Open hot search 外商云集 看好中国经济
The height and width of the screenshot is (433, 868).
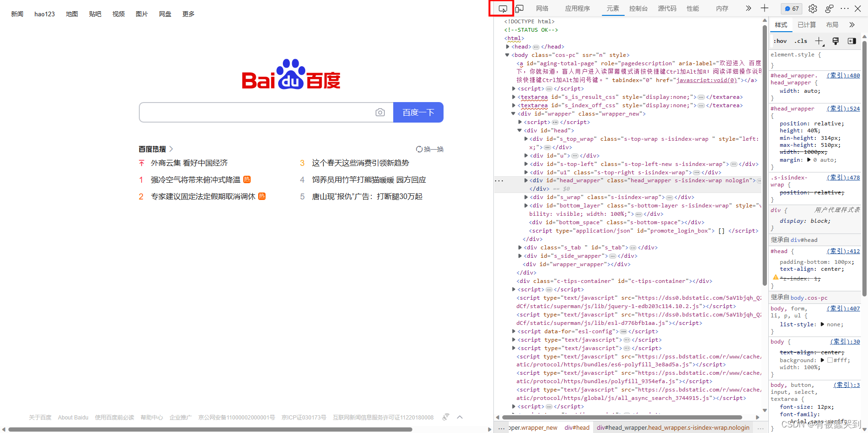click(189, 163)
